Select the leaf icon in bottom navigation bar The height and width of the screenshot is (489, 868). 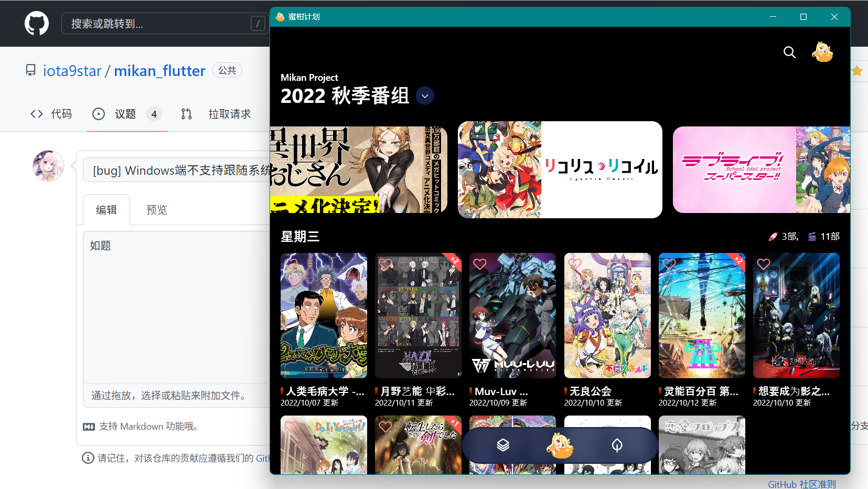point(616,445)
